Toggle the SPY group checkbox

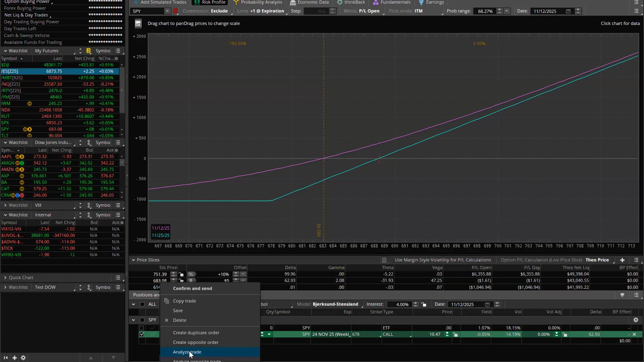[x=142, y=320]
